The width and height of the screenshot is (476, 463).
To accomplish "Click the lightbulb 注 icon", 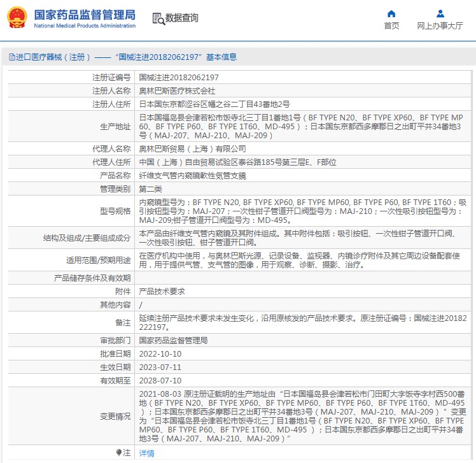I will [119, 453].
